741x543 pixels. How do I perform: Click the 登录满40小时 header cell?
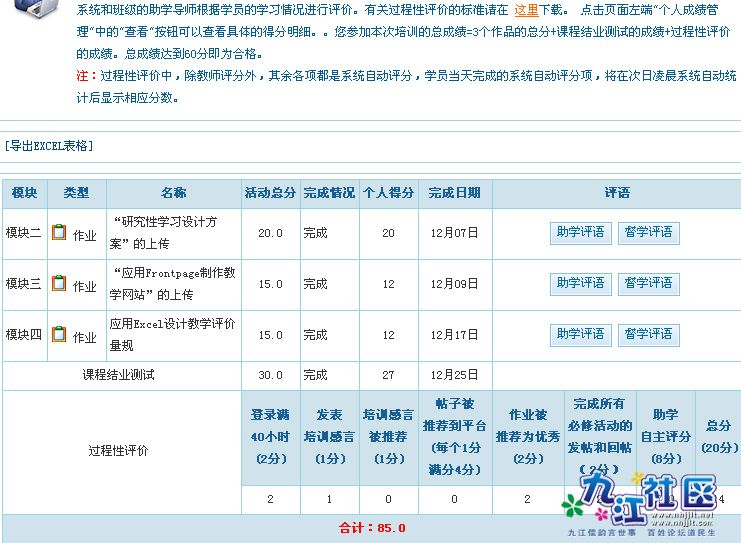[271, 438]
